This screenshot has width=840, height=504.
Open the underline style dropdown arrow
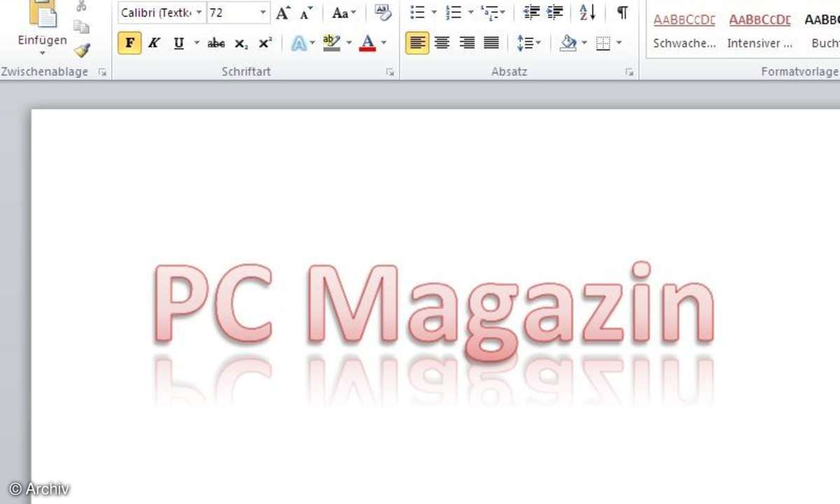pos(196,43)
